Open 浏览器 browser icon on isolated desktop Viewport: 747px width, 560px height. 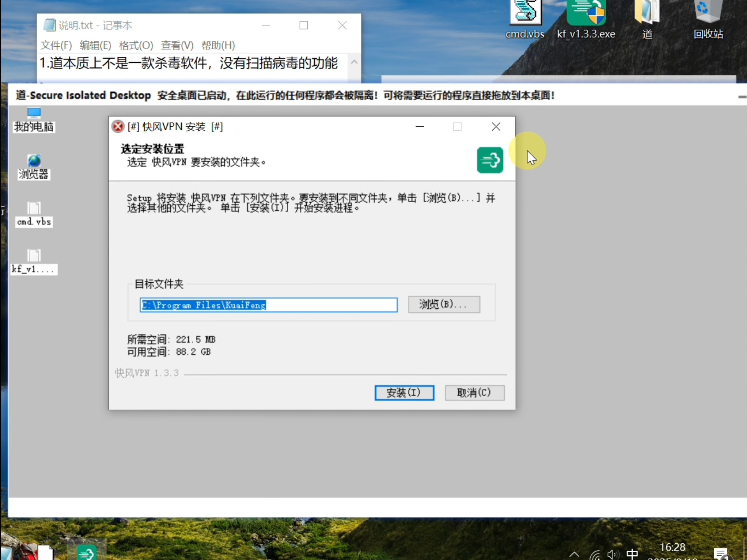[34, 167]
